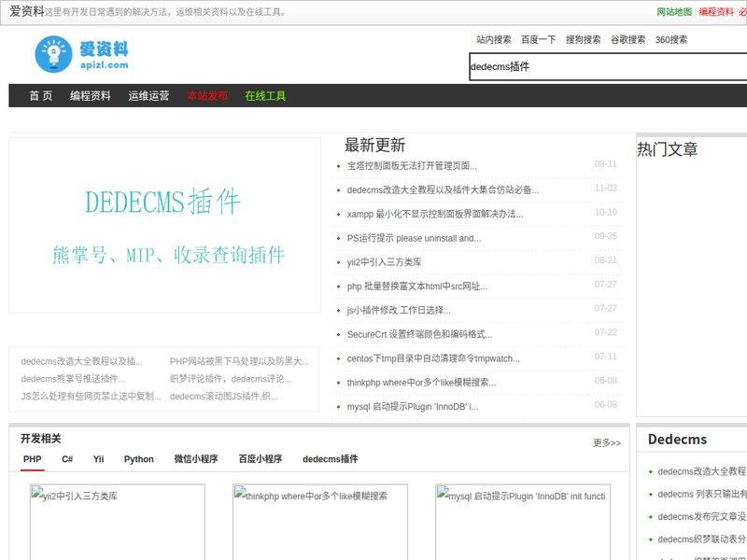Open the 编程资料 navigation menu
This screenshot has height=560, width=747.
click(x=91, y=96)
